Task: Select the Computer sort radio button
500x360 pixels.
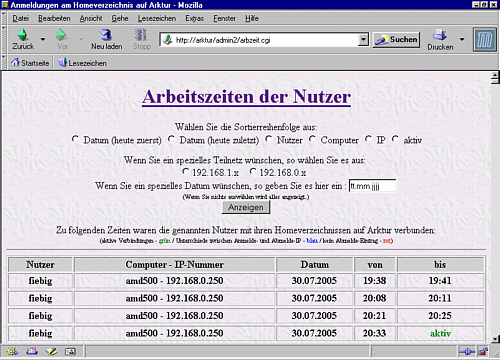Action: (x=313, y=139)
